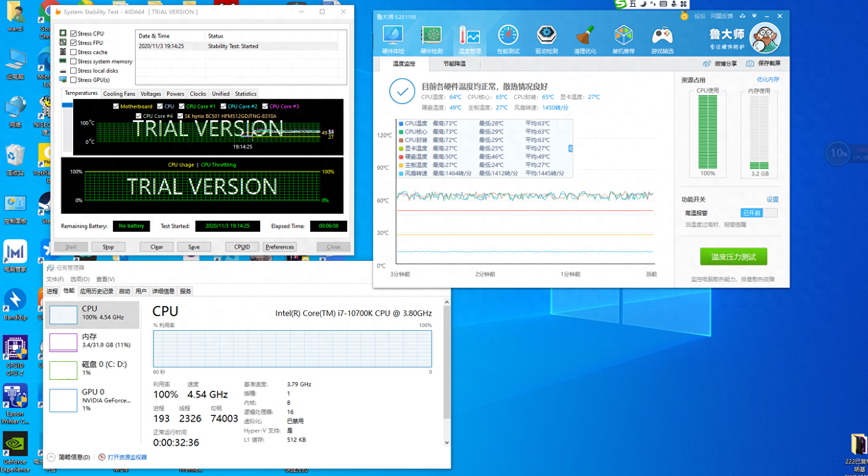The height and width of the screenshot is (476, 868).
Task: Enable Stress GPU(s) checkbox
Action: click(x=73, y=80)
